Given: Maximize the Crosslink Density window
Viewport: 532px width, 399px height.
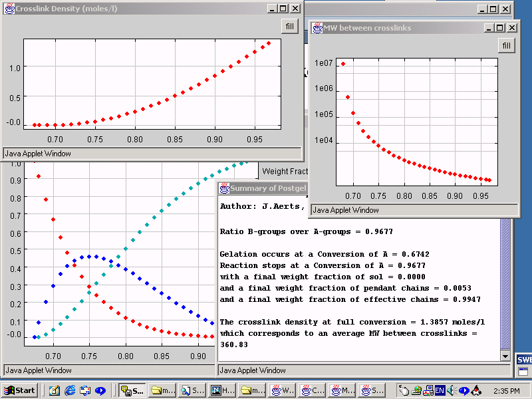Looking at the screenshot, I should (284, 9).
